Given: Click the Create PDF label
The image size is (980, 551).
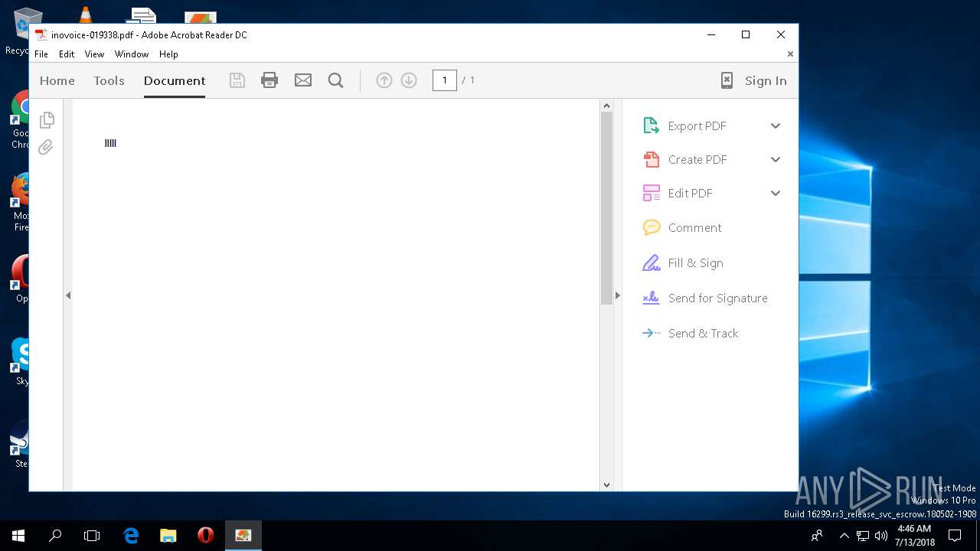Looking at the screenshot, I should 697,160.
